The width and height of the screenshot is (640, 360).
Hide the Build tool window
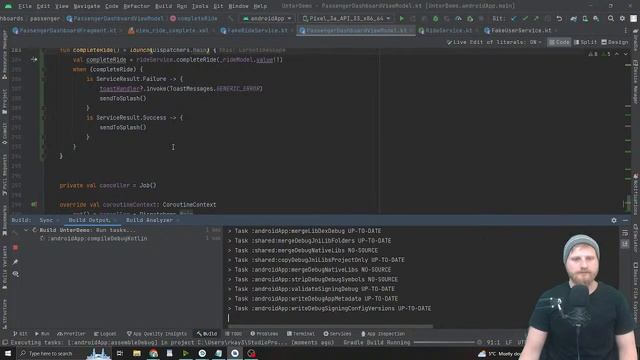point(625,220)
